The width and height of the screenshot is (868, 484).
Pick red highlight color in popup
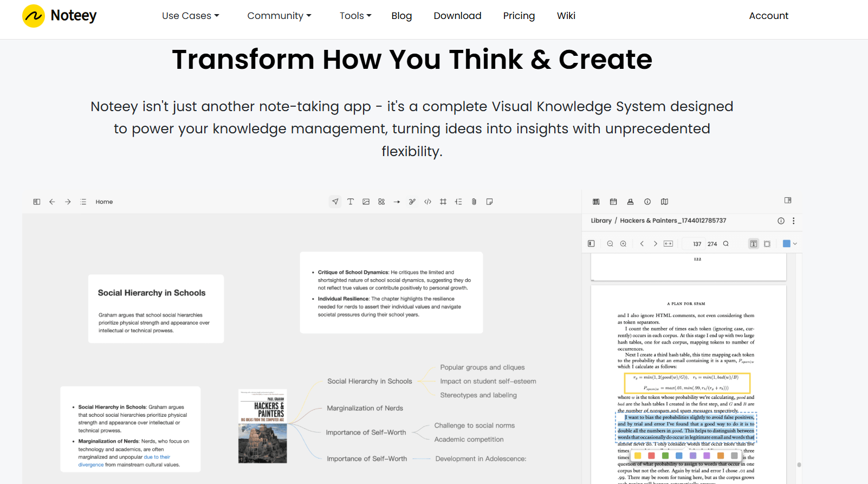click(651, 456)
